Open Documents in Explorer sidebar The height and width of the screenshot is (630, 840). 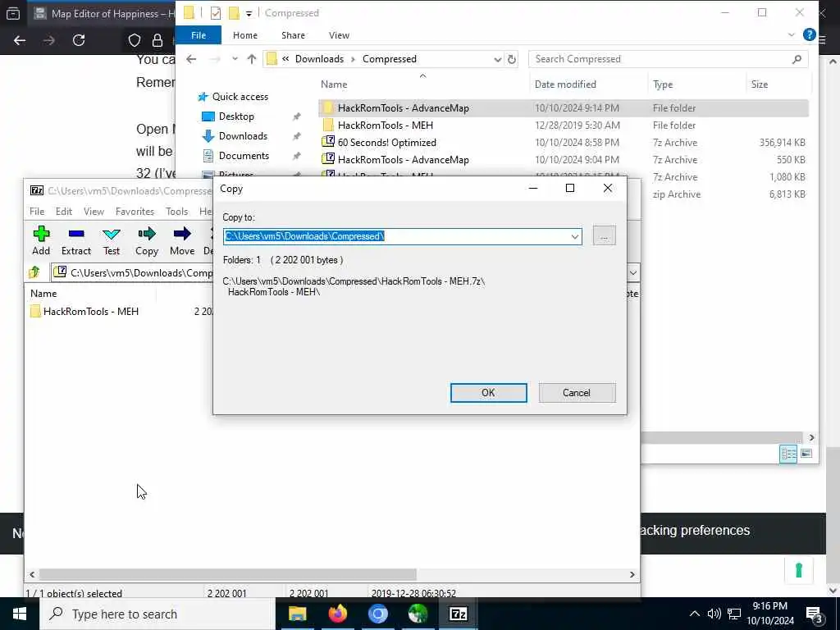(x=244, y=155)
